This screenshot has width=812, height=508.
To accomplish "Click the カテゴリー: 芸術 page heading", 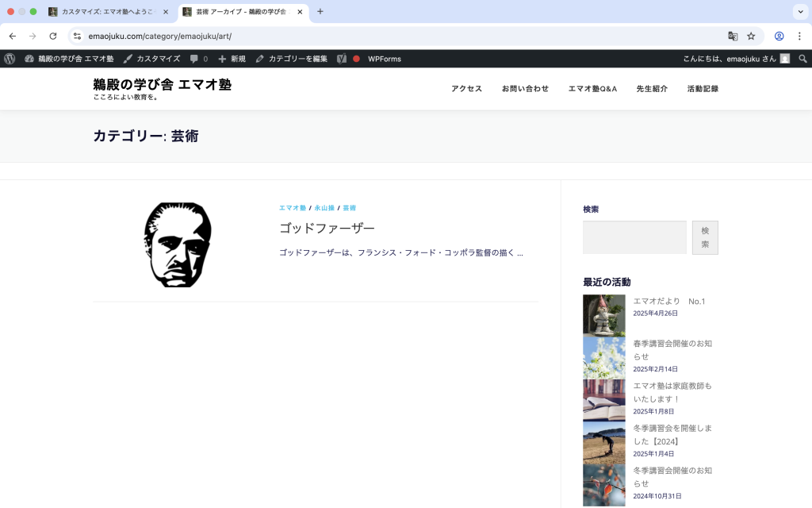I will coord(146,136).
